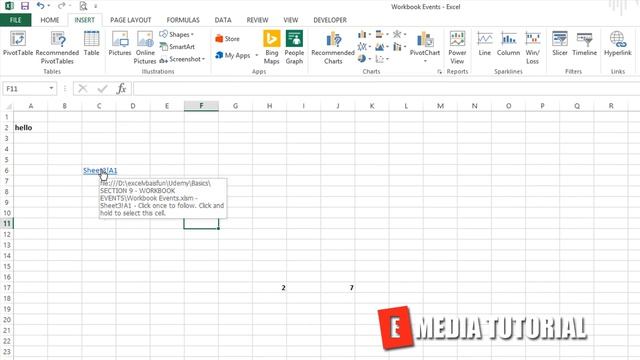Switch to the HOME tab

click(x=50, y=20)
